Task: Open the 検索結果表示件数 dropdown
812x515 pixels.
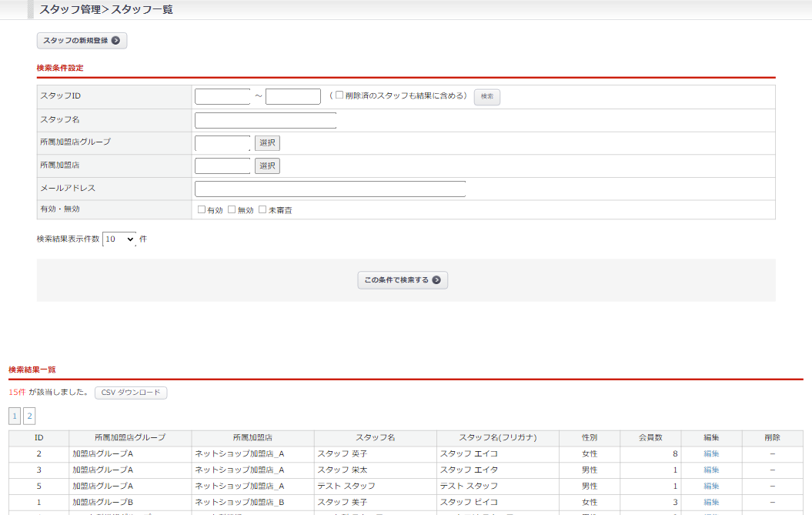Action: point(119,239)
